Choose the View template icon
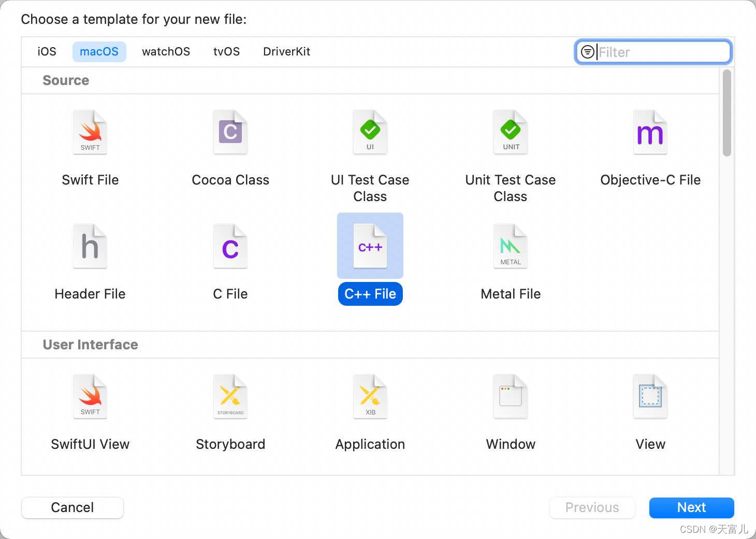 tap(650, 396)
